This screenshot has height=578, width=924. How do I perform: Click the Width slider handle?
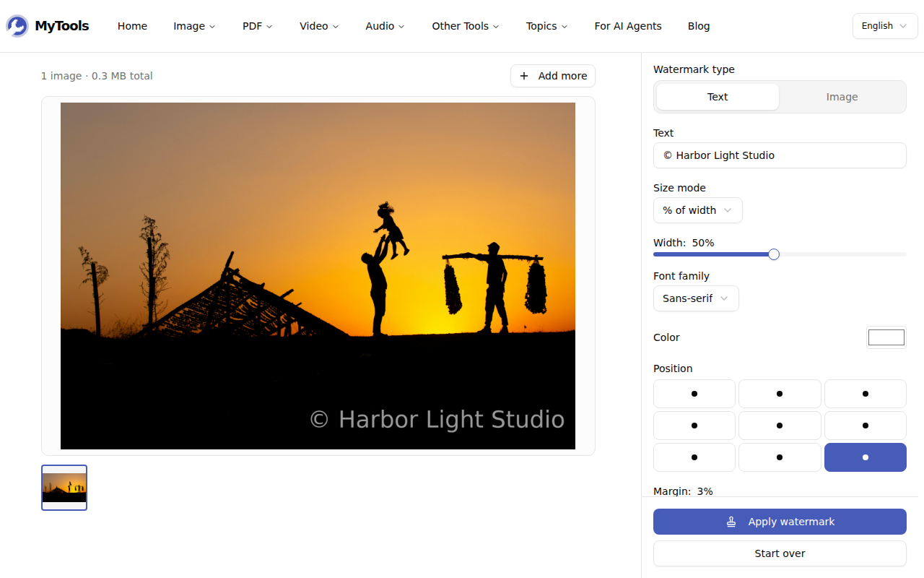(x=774, y=254)
